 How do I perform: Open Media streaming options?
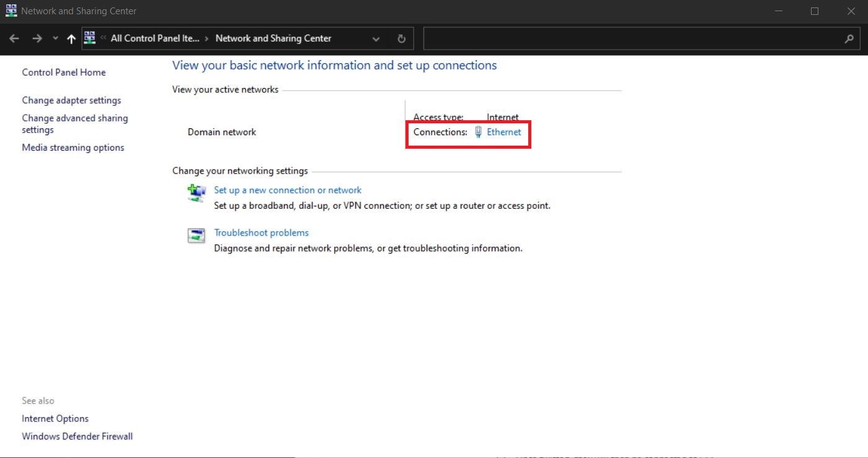[x=73, y=148]
